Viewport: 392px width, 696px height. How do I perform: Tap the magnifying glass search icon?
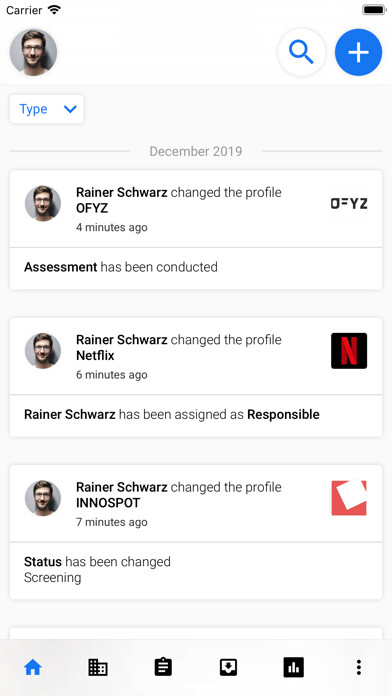pyautogui.click(x=302, y=52)
